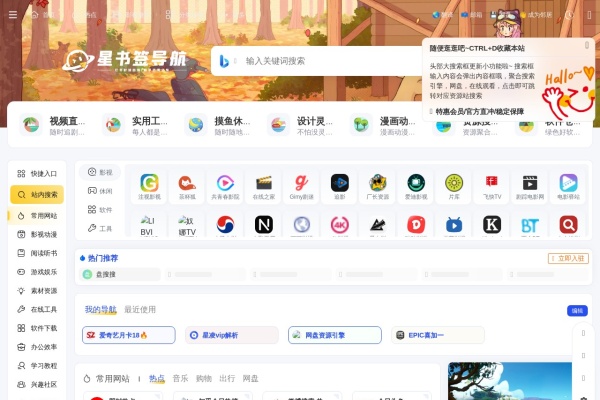The width and height of the screenshot is (600, 400).
Task: Switch to the 软件 quick-entry tab
Action: pyautogui.click(x=100, y=209)
